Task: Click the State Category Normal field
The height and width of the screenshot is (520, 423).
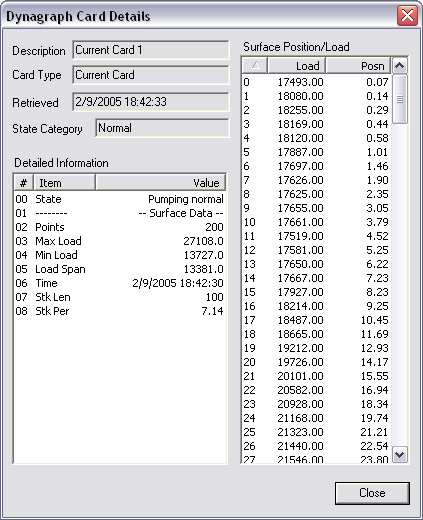Action: click(162, 128)
